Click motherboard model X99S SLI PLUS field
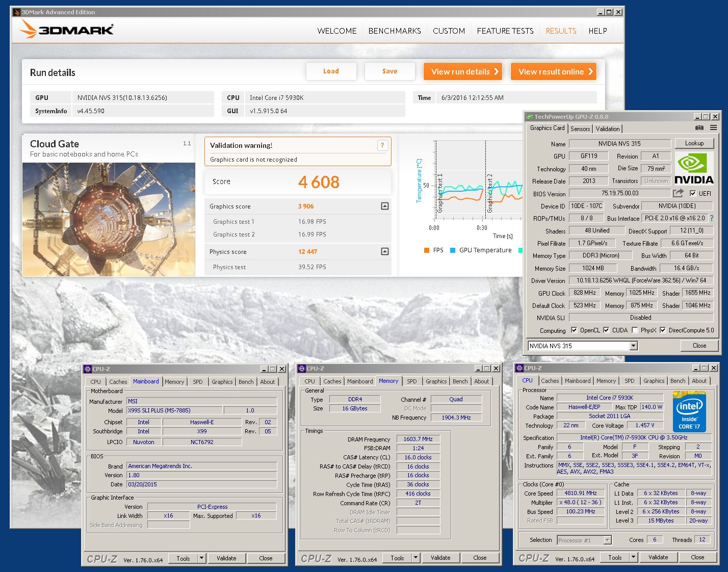 pos(174,410)
